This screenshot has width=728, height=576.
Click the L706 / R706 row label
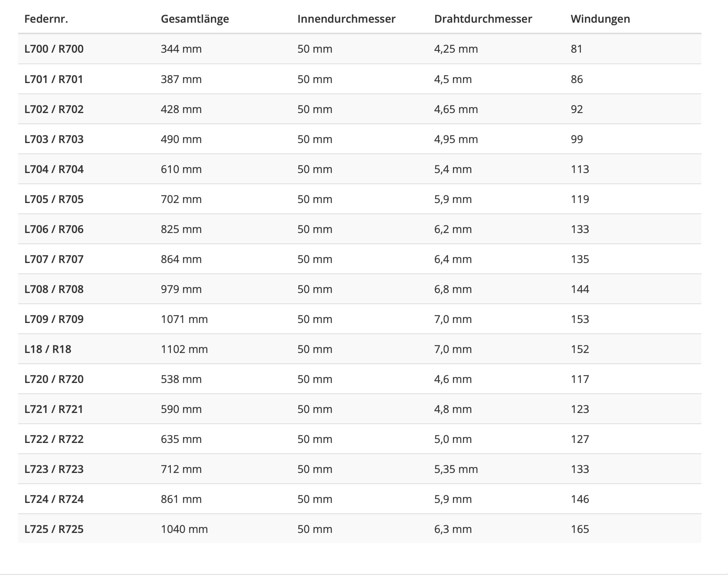[x=54, y=229]
